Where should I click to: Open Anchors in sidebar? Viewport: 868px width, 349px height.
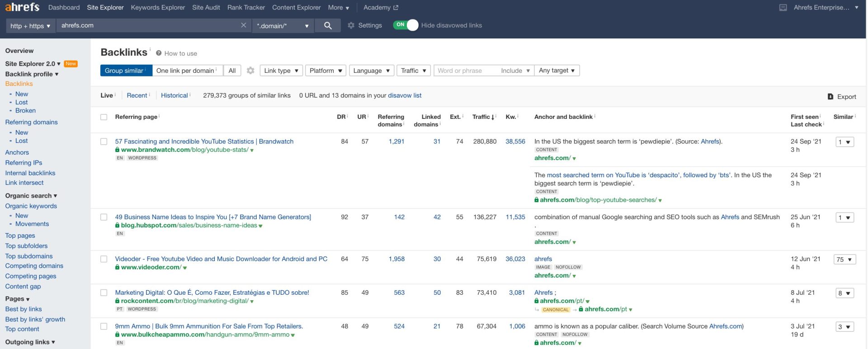17,152
